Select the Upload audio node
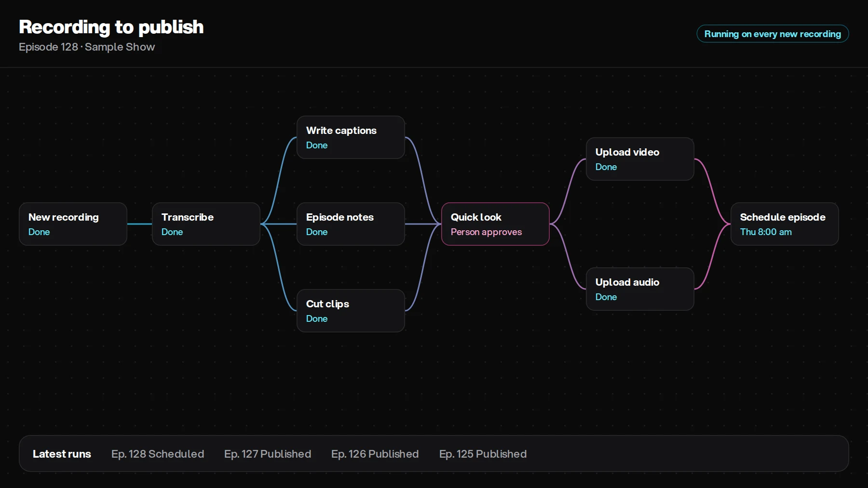The image size is (868, 488). 640,289
